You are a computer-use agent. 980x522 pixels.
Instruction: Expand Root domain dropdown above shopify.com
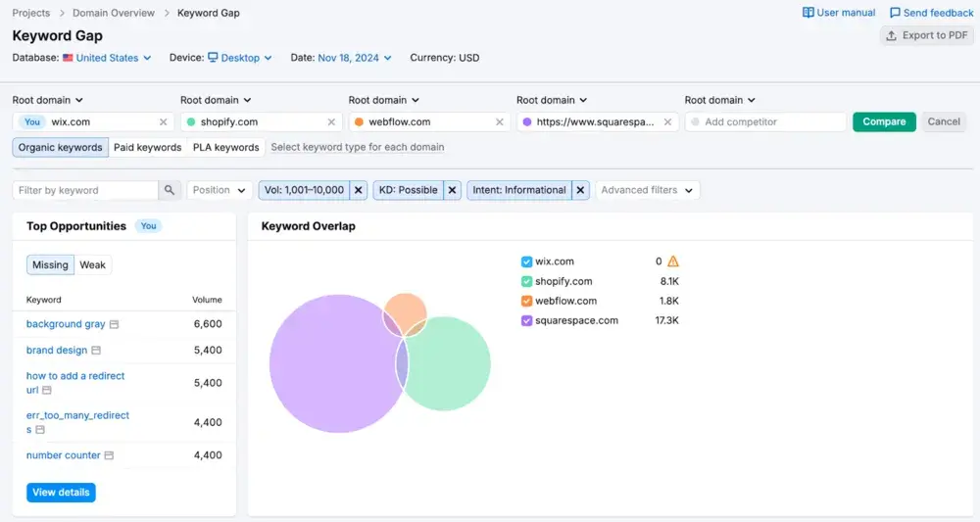click(x=216, y=100)
